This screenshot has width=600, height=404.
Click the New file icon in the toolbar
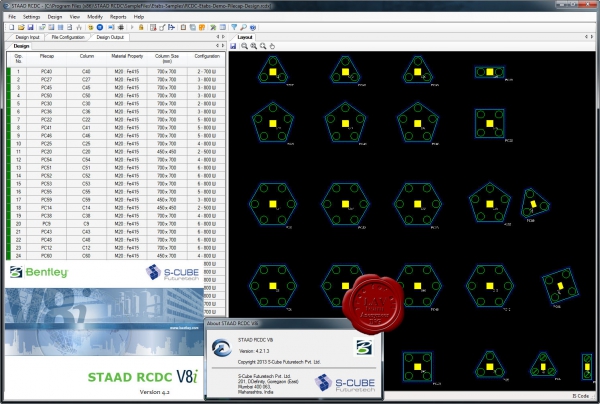pyautogui.click(x=11, y=28)
